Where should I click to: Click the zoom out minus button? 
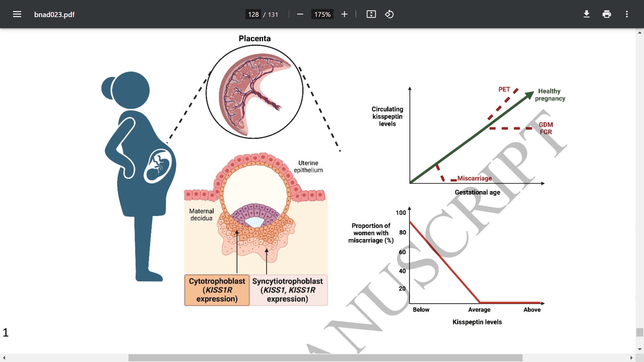[x=300, y=14]
